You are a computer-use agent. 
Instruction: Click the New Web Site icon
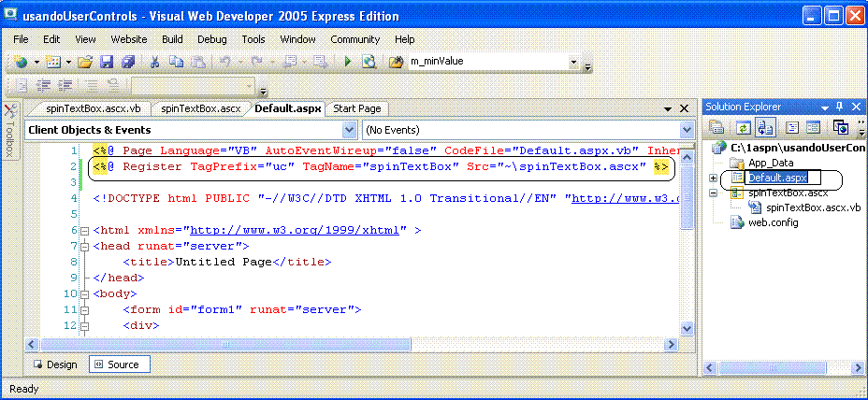[x=21, y=62]
